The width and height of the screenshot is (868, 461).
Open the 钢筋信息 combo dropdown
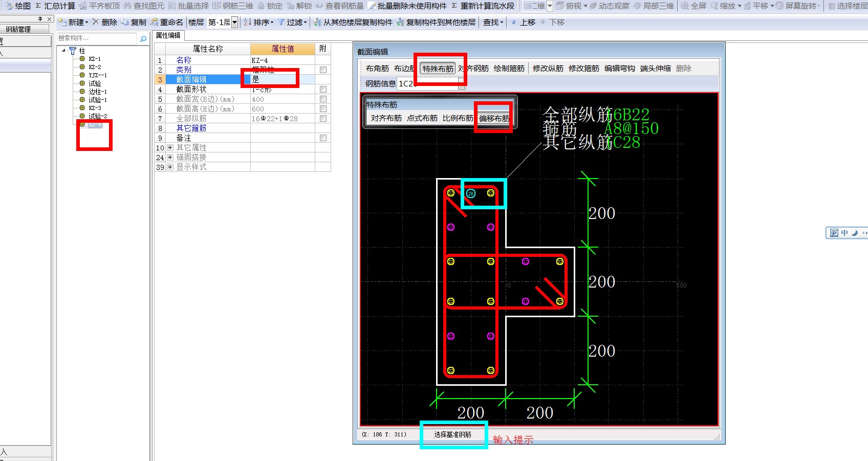pos(461,84)
